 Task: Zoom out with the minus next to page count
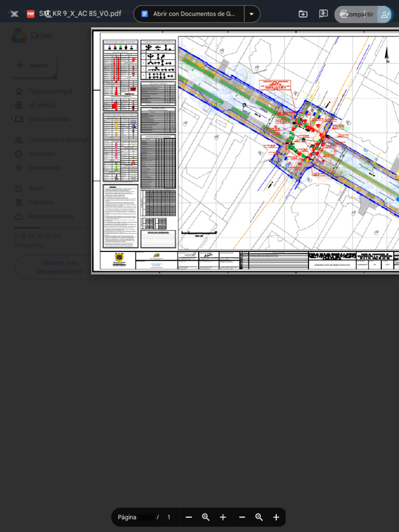pyautogui.click(x=189, y=517)
